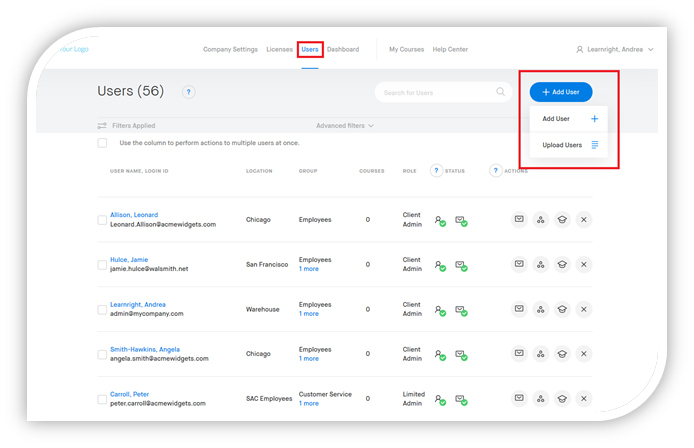Image resolution: width=694 pixels, height=448 pixels.
Task: Open Licenses tab
Action: coord(279,49)
